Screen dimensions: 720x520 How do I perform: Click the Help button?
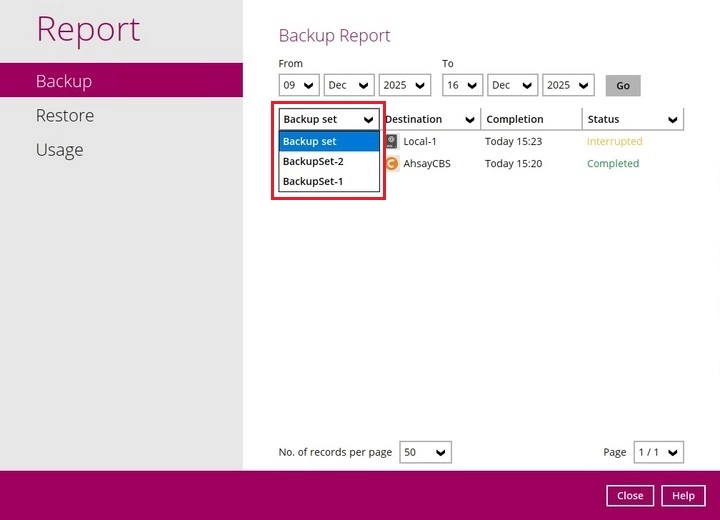point(683,496)
